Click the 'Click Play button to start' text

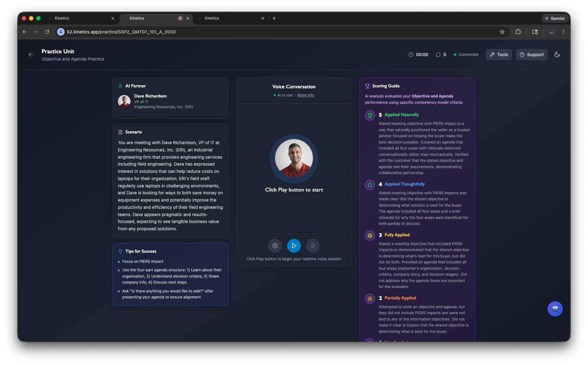click(294, 190)
